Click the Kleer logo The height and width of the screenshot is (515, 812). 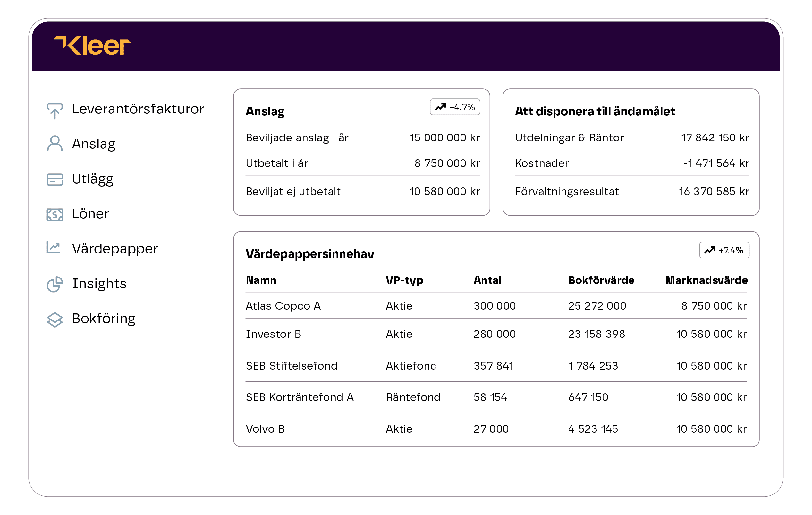[x=92, y=46]
